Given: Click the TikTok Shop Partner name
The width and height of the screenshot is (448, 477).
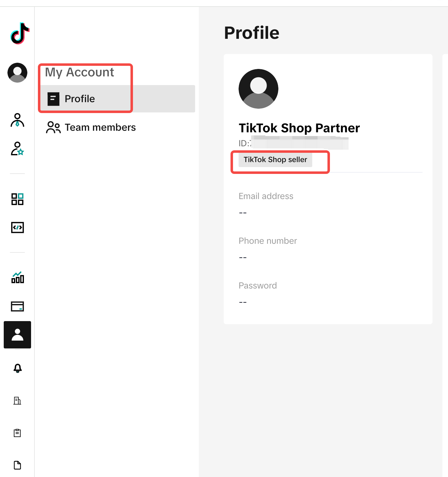Looking at the screenshot, I should 299,128.
